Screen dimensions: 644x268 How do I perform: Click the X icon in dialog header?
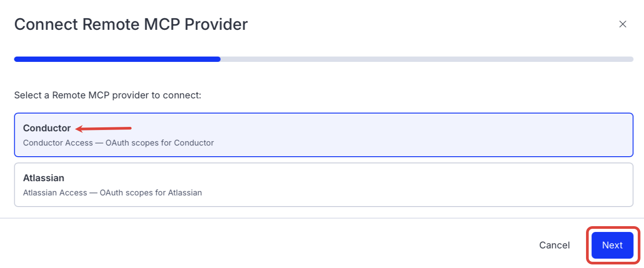click(x=623, y=24)
